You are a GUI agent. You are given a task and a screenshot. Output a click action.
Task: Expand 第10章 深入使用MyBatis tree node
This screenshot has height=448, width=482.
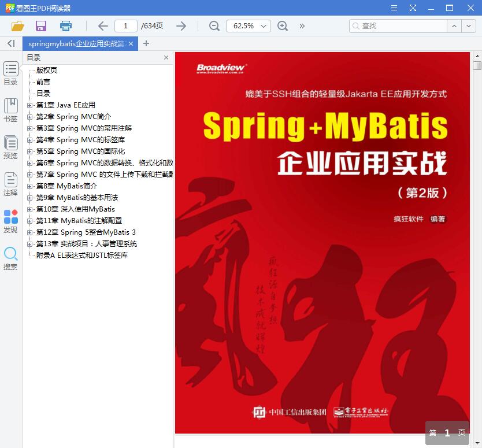point(29,209)
